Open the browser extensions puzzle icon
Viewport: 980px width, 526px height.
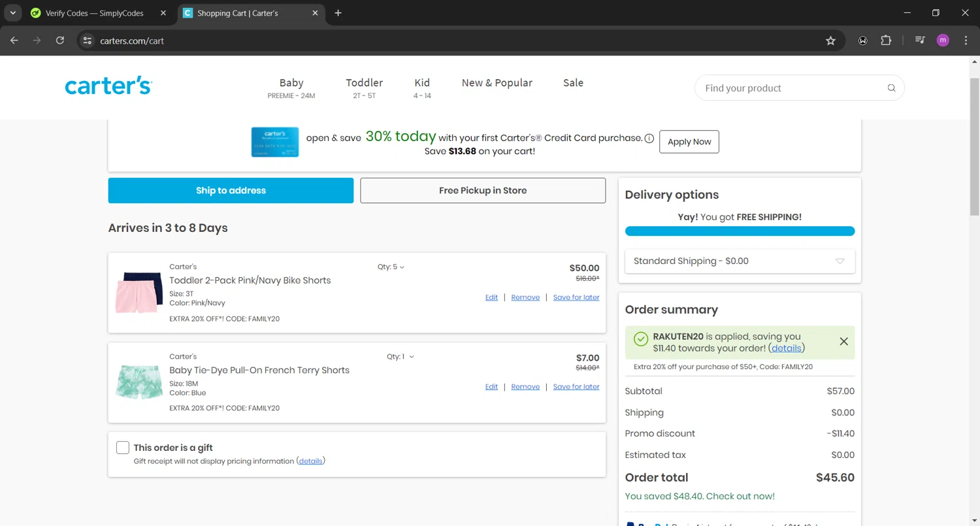point(886,41)
